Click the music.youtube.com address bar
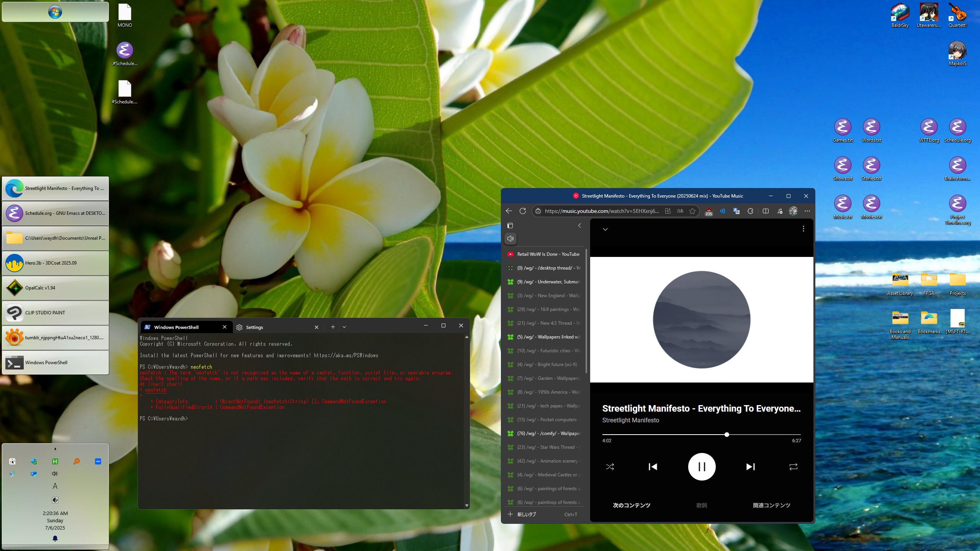The height and width of the screenshot is (551, 980). tap(602, 211)
